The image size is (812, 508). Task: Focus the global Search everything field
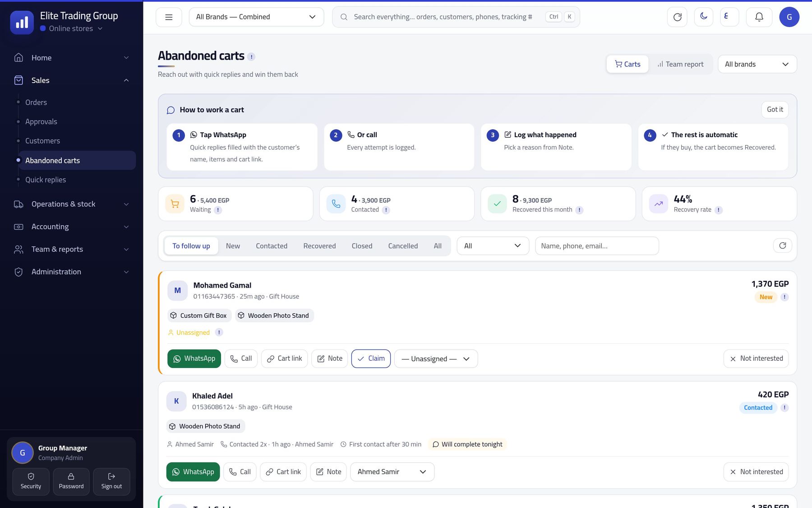(456, 17)
